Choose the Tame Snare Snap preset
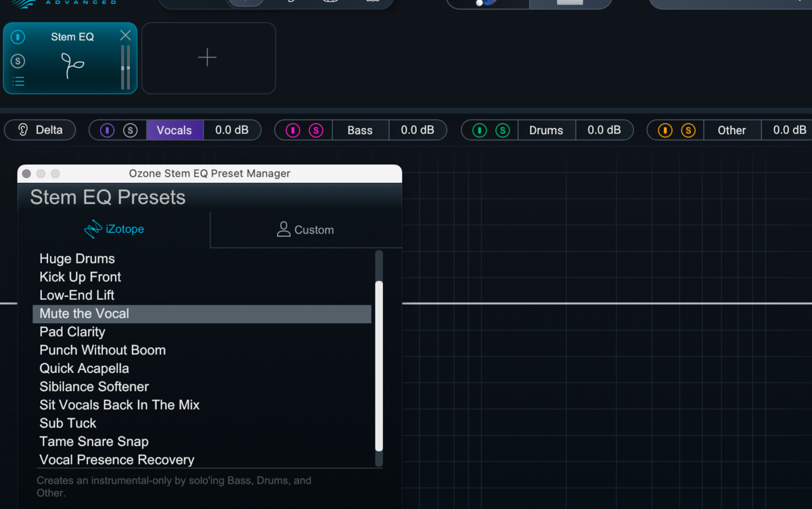This screenshot has height=509, width=812. [202, 441]
